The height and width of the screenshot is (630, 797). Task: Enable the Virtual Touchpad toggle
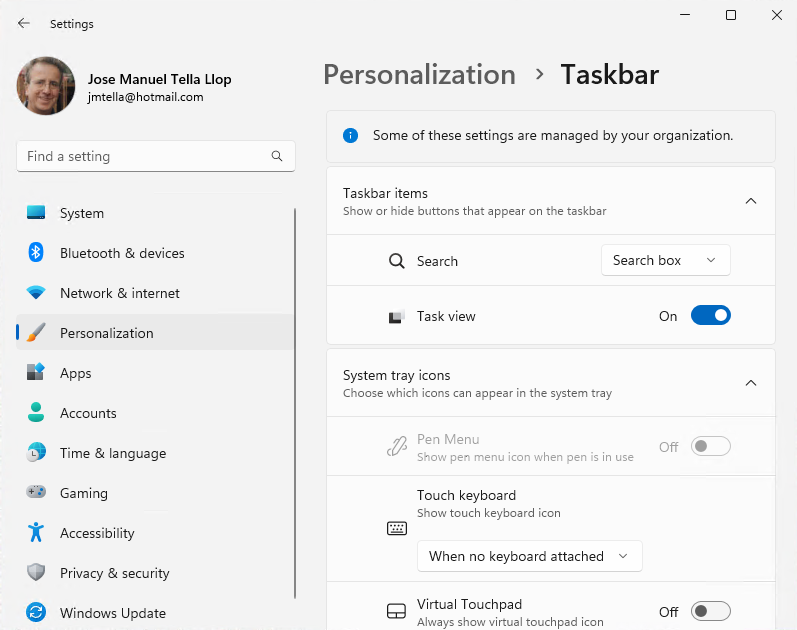point(710,611)
